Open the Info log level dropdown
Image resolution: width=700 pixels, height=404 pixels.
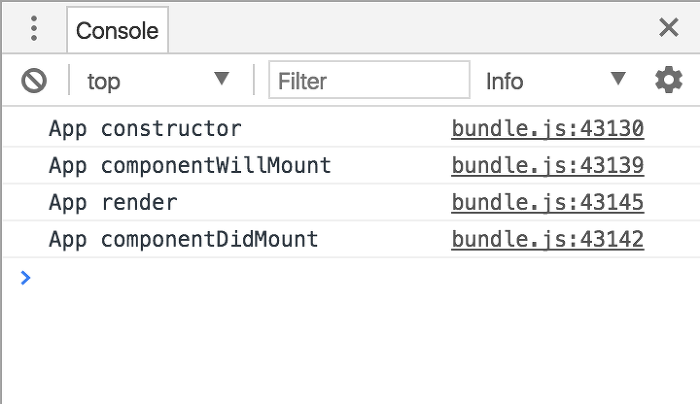[x=555, y=80]
